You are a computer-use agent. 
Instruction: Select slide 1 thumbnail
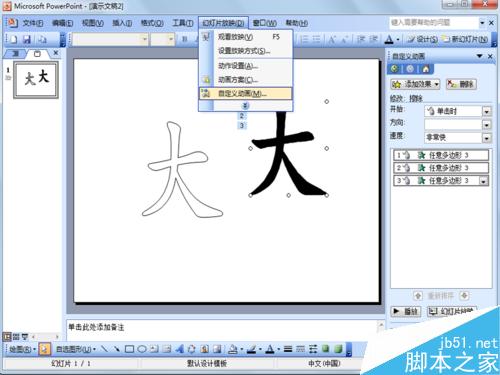[x=36, y=80]
